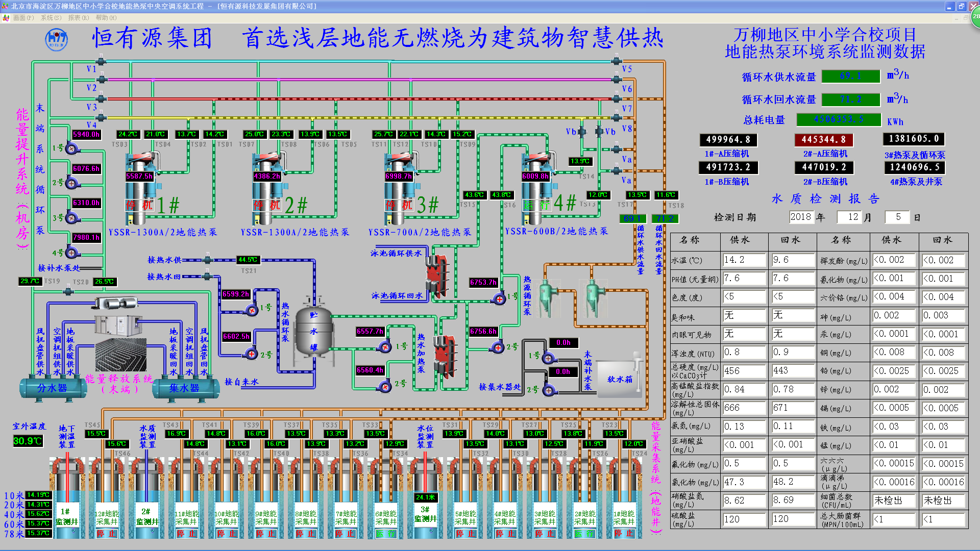980x551 pixels.
Task: Click the 循环水供水流量 green value bar
Action: [x=850, y=76]
